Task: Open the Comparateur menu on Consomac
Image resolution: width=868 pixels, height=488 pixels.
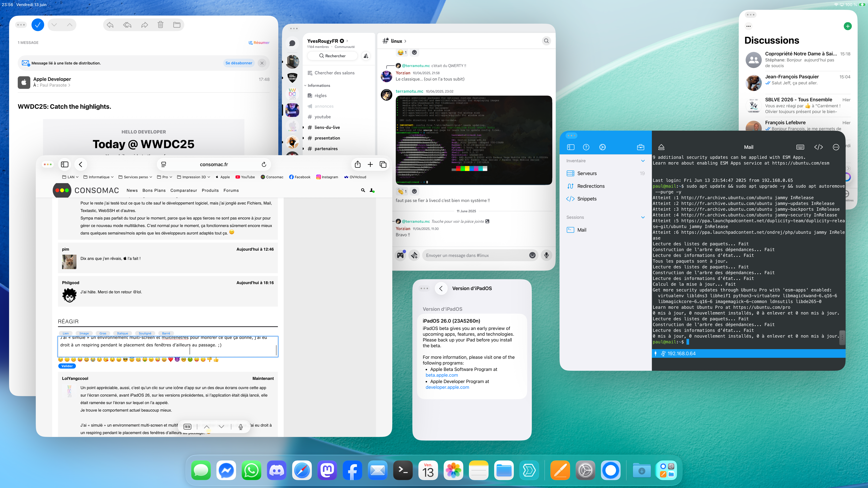Action: pos(184,191)
